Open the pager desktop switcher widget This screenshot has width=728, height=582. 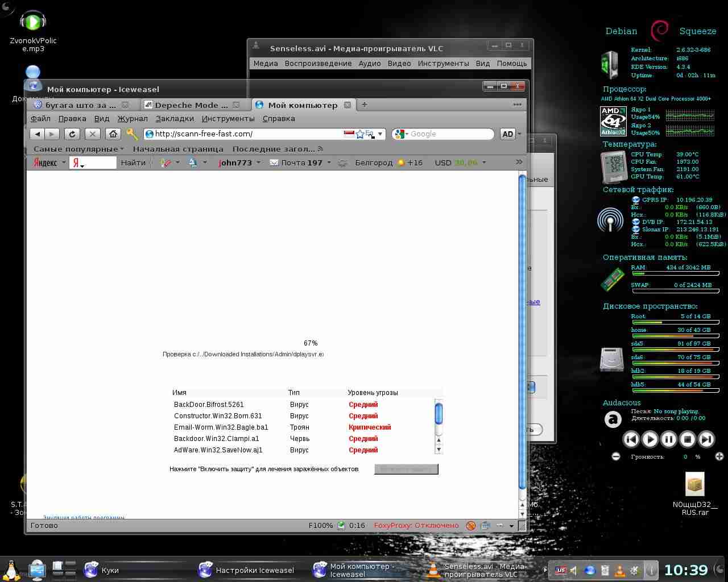[x=64, y=569]
